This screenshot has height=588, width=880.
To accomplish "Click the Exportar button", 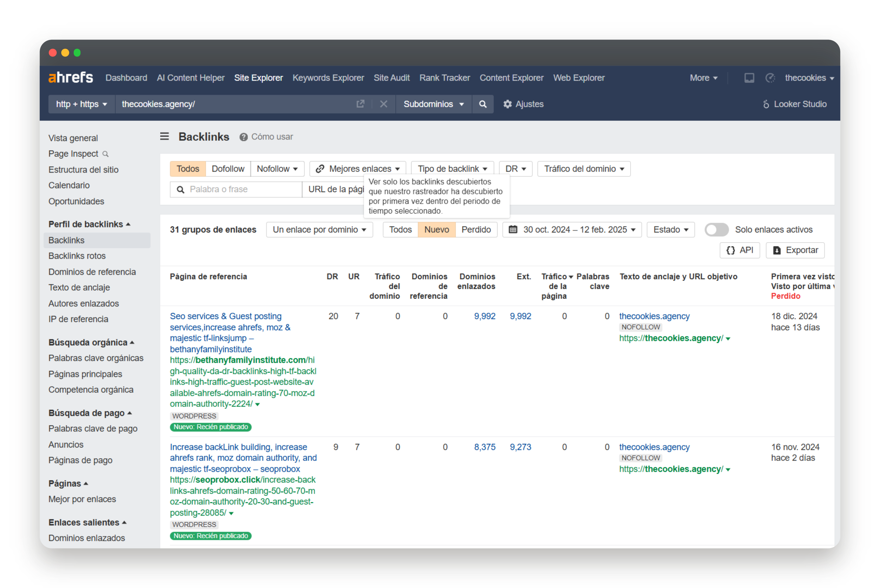I will (795, 250).
